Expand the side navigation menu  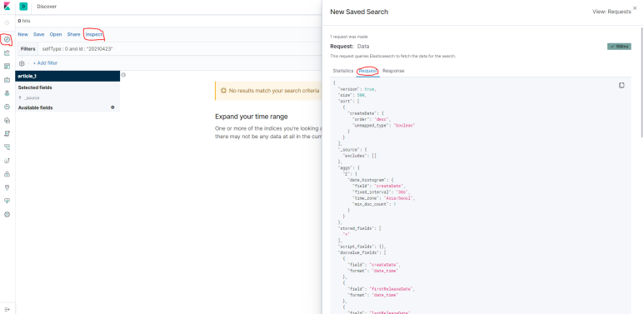7,309
